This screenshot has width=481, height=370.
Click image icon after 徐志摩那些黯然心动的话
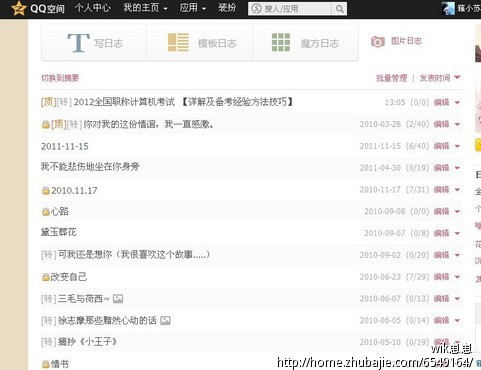point(165,321)
